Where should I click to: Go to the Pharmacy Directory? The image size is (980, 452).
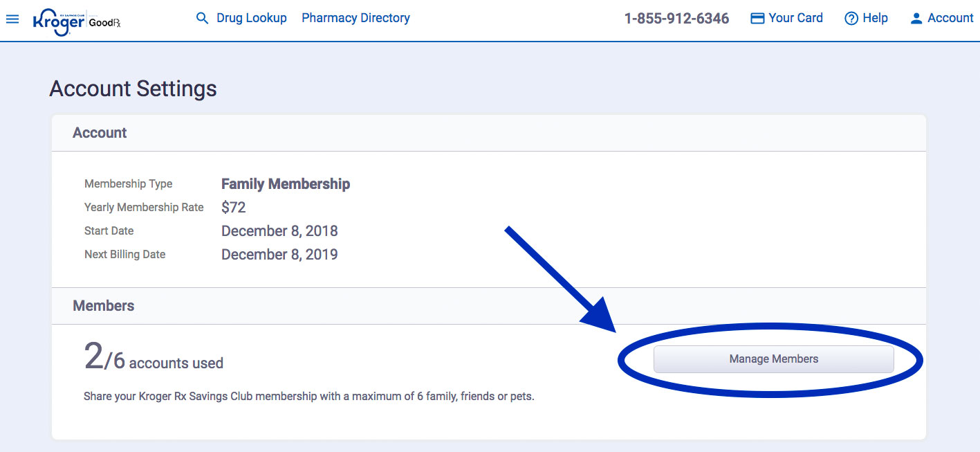point(355,18)
